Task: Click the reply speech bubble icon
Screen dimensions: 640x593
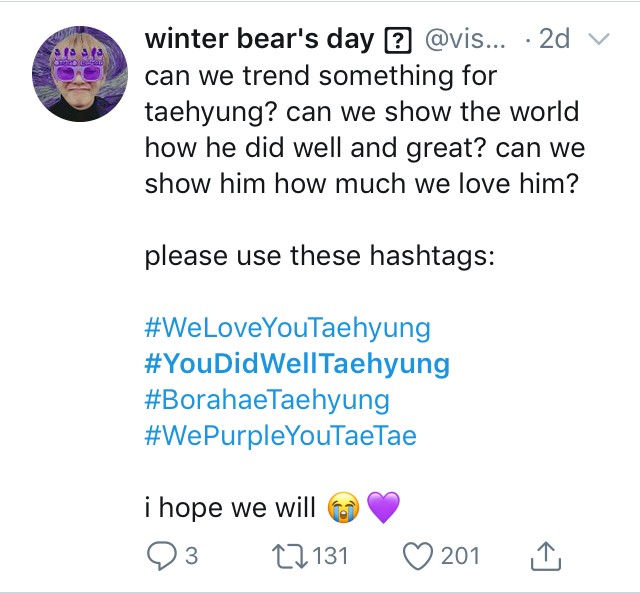Action: pos(162,556)
